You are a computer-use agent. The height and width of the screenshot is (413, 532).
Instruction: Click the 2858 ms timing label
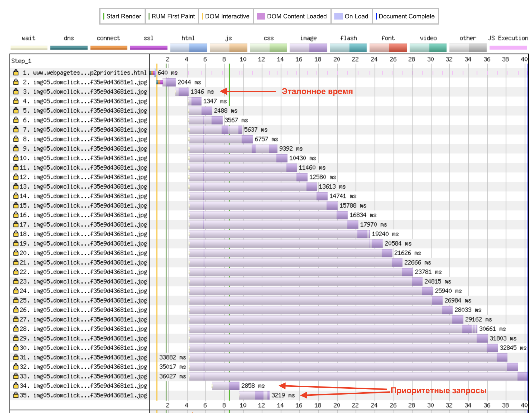pos(253,386)
